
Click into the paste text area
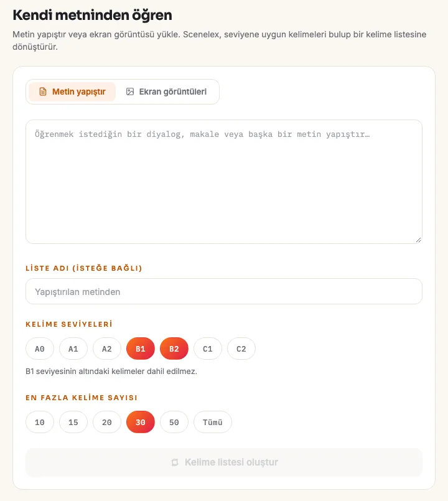pos(224,182)
